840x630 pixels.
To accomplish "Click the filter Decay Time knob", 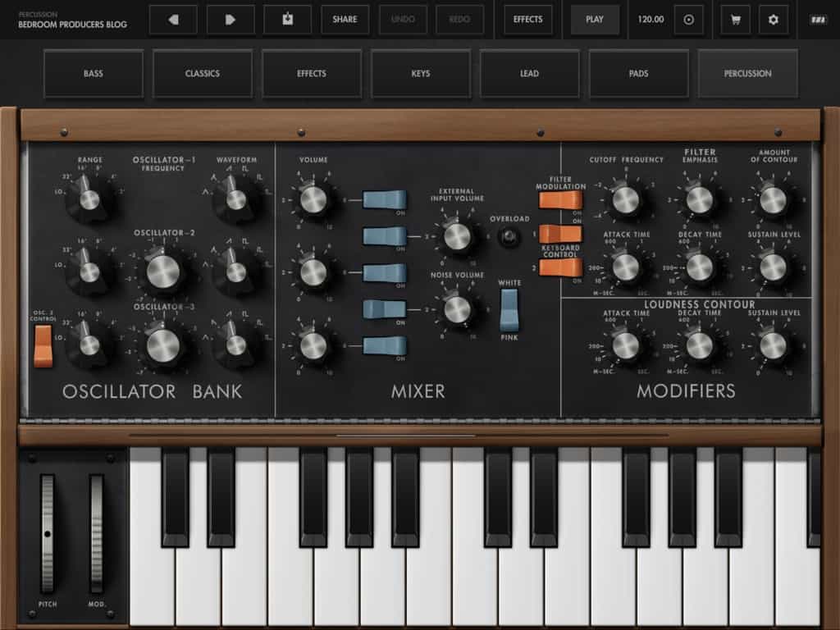I will tap(699, 267).
